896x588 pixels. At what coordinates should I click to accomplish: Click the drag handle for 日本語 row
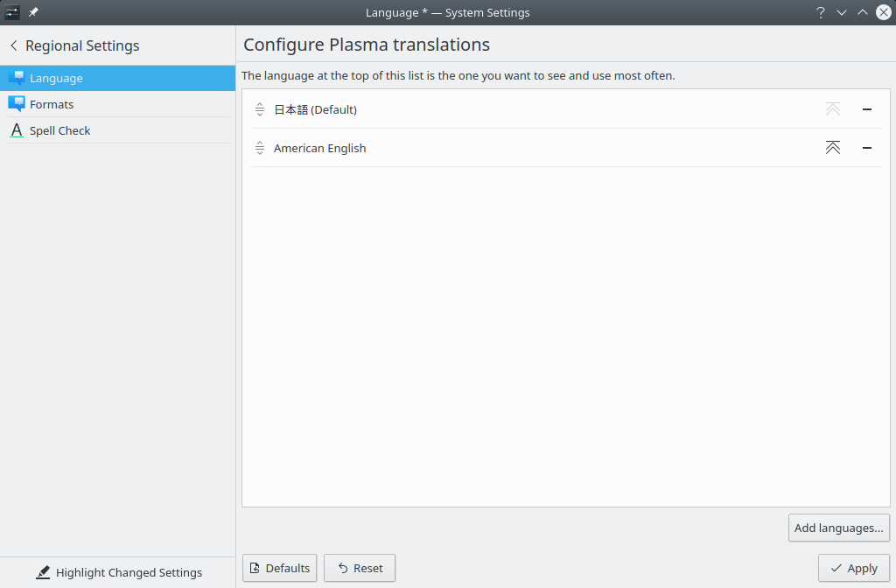(259, 109)
